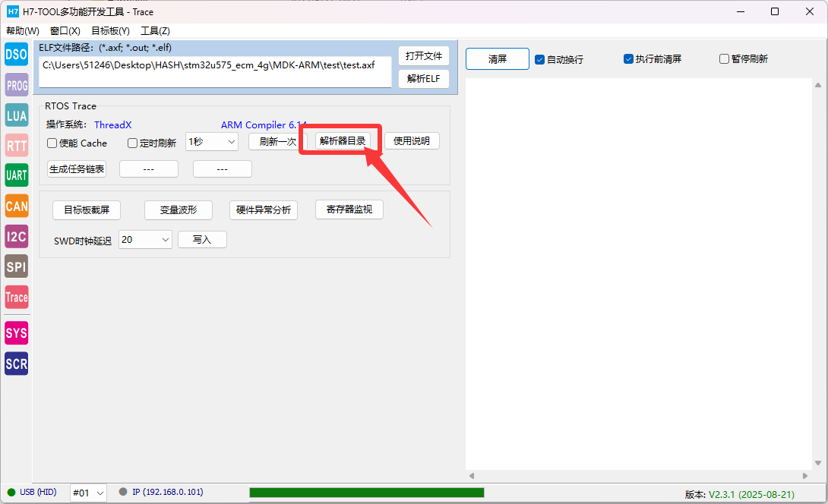This screenshot has height=504, width=828.
Task: Toggle the 定时刷新 checkbox
Action: click(133, 143)
